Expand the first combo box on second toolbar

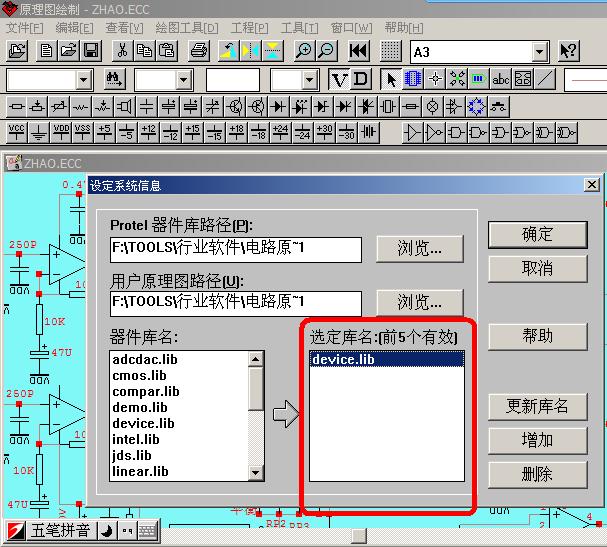click(x=83, y=79)
